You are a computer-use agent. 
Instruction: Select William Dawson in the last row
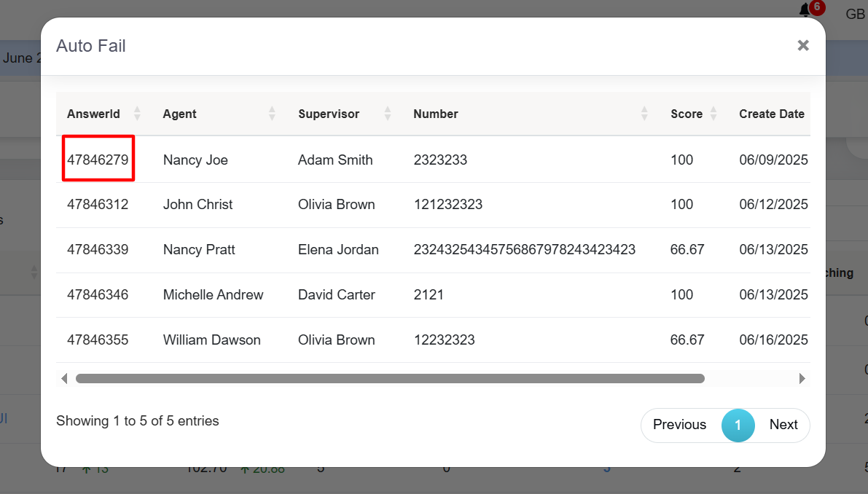click(211, 340)
